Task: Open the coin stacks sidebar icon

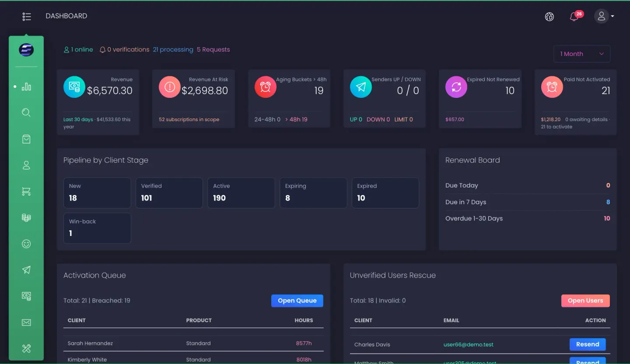Action: click(x=26, y=218)
